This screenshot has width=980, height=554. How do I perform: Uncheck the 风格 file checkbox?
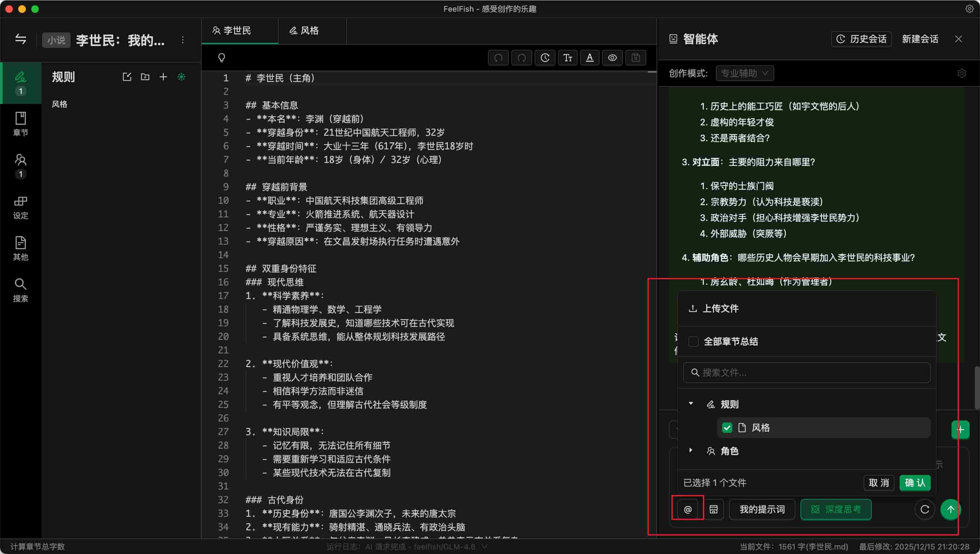727,428
